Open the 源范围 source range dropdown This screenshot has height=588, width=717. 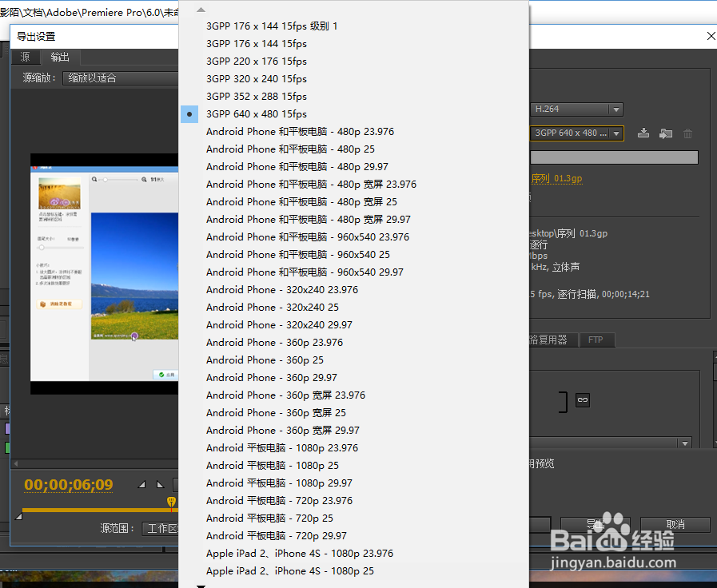(x=160, y=529)
